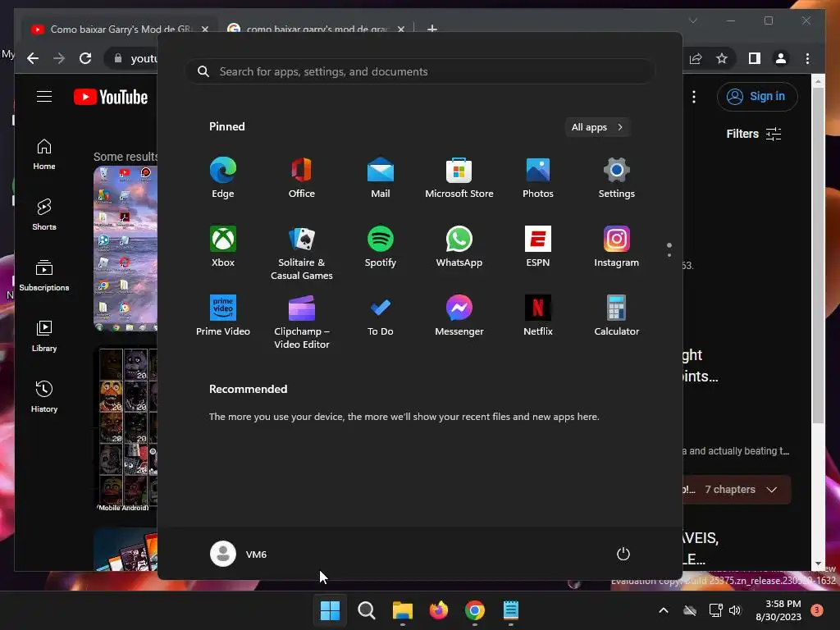Click the Start menu power button
Screen dimensions: 840x630
(623, 554)
